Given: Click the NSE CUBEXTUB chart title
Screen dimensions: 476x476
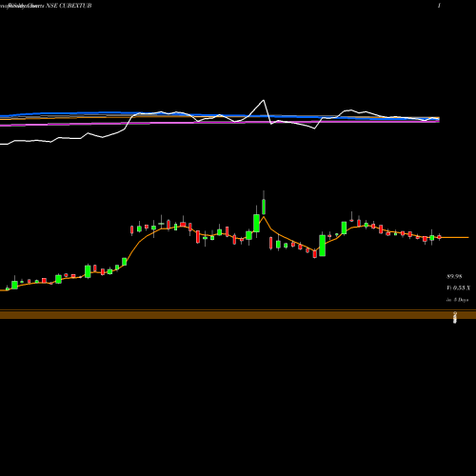Looking at the screenshot, I should pos(69,6).
